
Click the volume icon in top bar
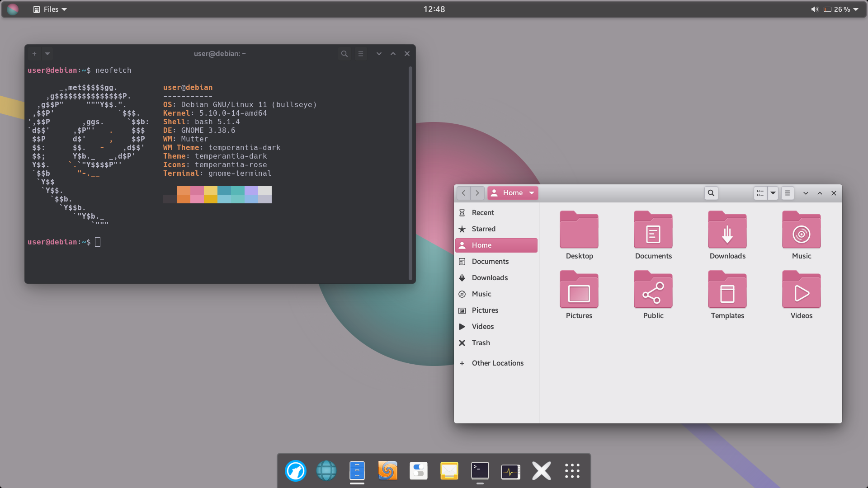[814, 9]
